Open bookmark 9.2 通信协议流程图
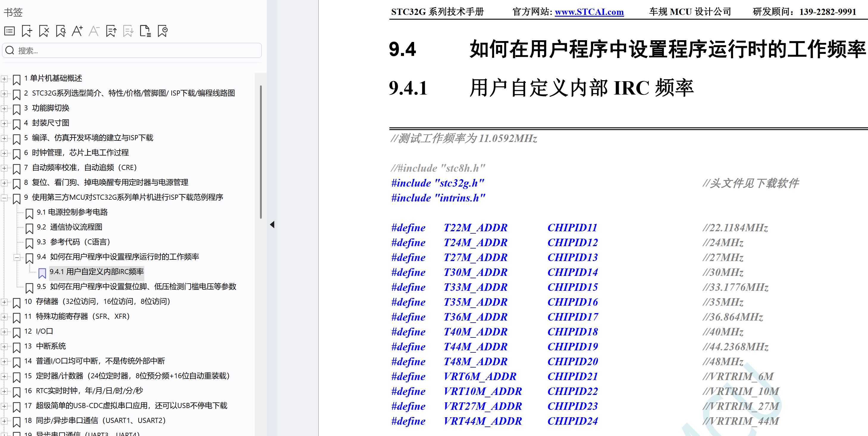Viewport: 868px width, 436px height. coord(69,227)
